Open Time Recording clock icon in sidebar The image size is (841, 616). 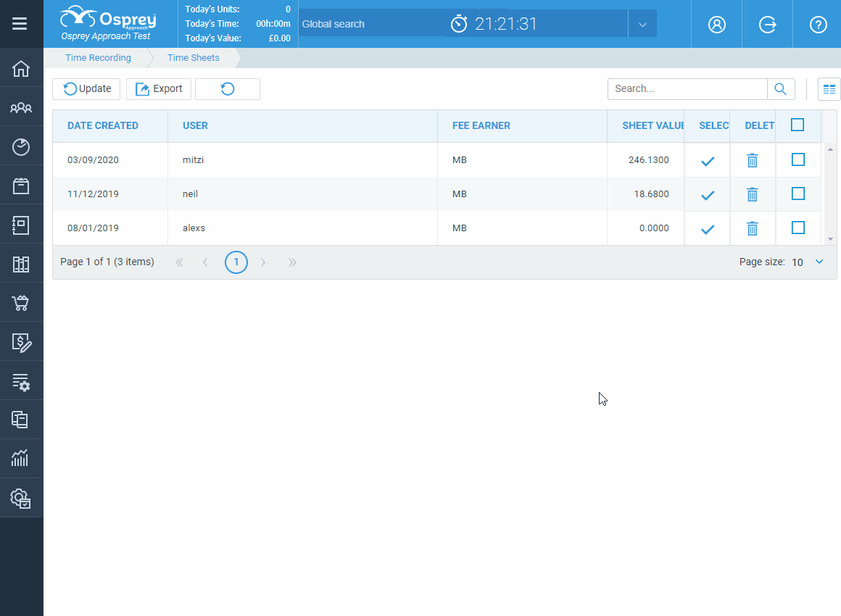(21, 147)
